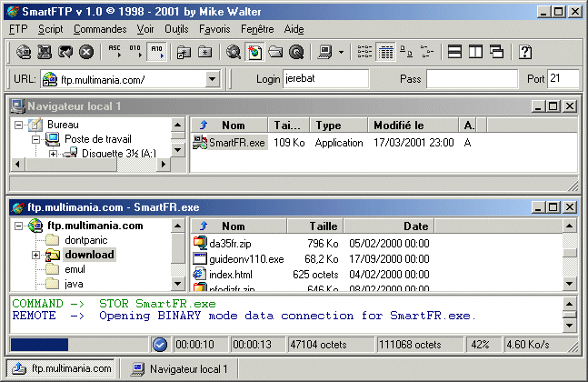Switch to list view mode
Viewport: 588px width, 382px height.
click(x=364, y=52)
